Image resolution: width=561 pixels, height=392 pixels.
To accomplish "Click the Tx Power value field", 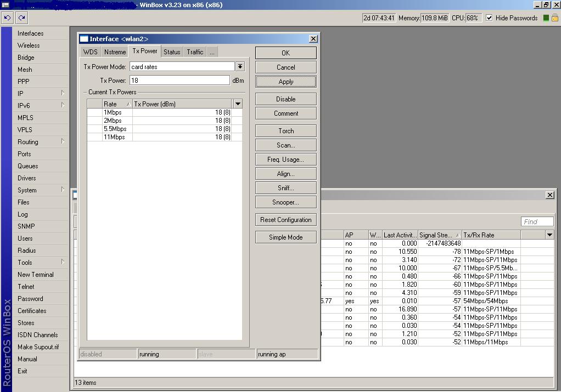I will [x=179, y=80].
